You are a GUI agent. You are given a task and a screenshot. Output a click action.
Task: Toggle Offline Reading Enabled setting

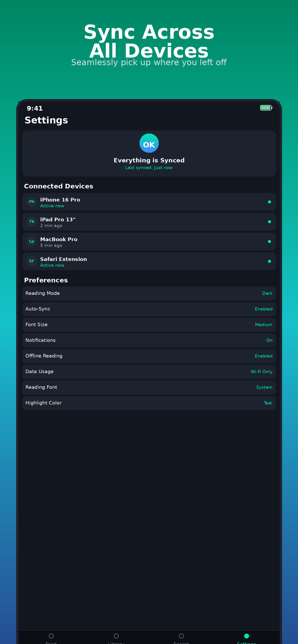[x=149, y=356]
